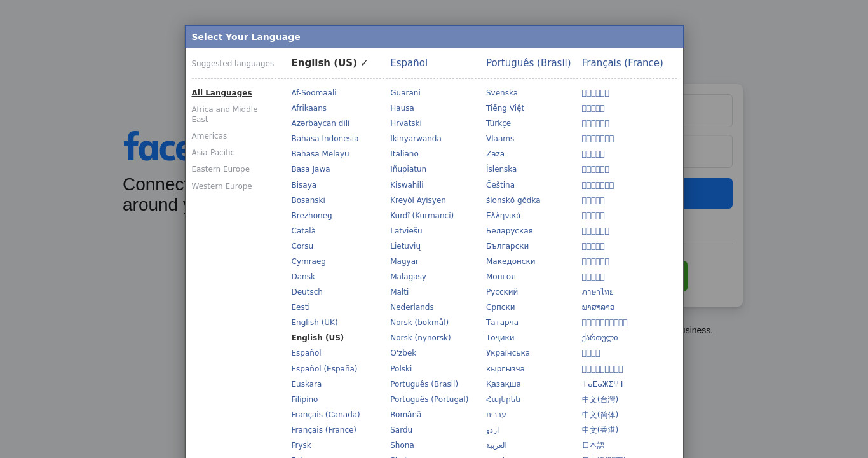Select suggested language English (US) with checkmark
Screen dimensions: 868x458
tap(329, 63)
